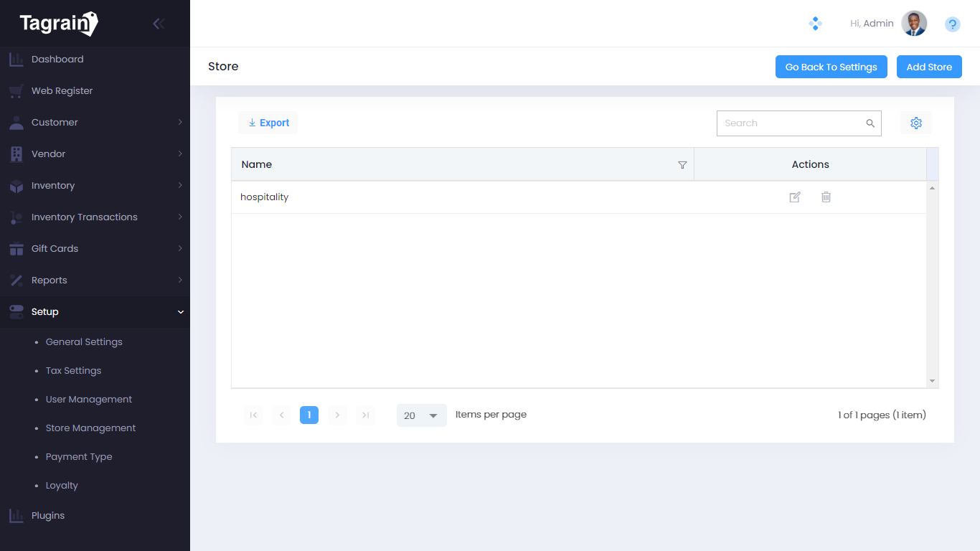Click the help question mark icon
This screenshot has width=980, height=551.
coord(952,24)
